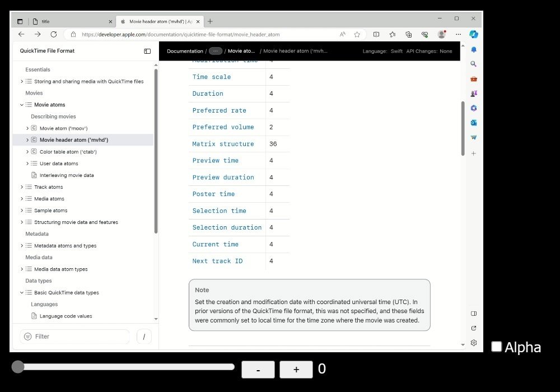The image size is (560, 392).
Task: Open Microsoft 365 sidebar icon
Action: pos(474,108)
